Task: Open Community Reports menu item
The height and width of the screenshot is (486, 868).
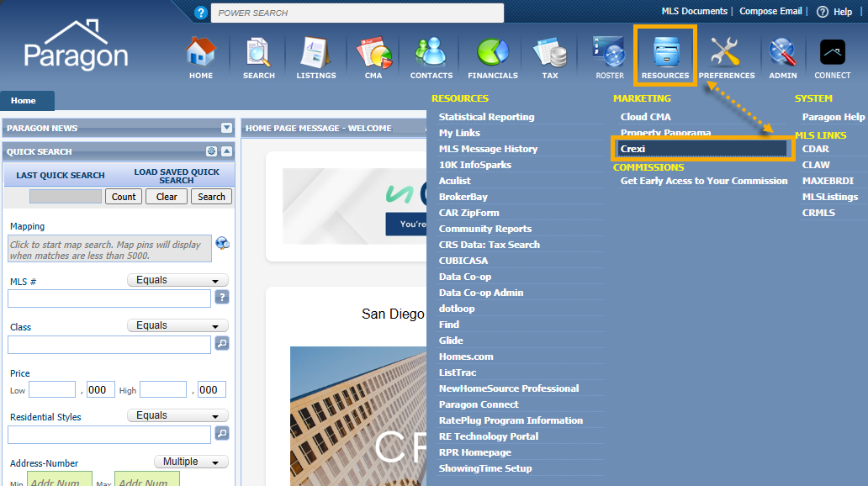Action: [x=485, y=229]
